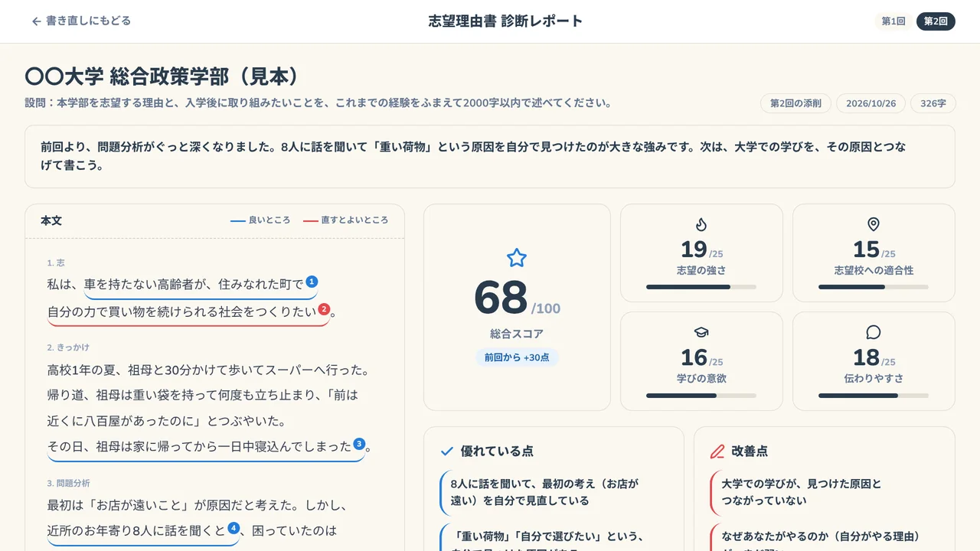Image resolution: width=980 pixels, height=551 pixels.
Task: Click the title 〇〇大学 総合政策学部（見本）
Action: pyautogui.click(x=162, y=77)
